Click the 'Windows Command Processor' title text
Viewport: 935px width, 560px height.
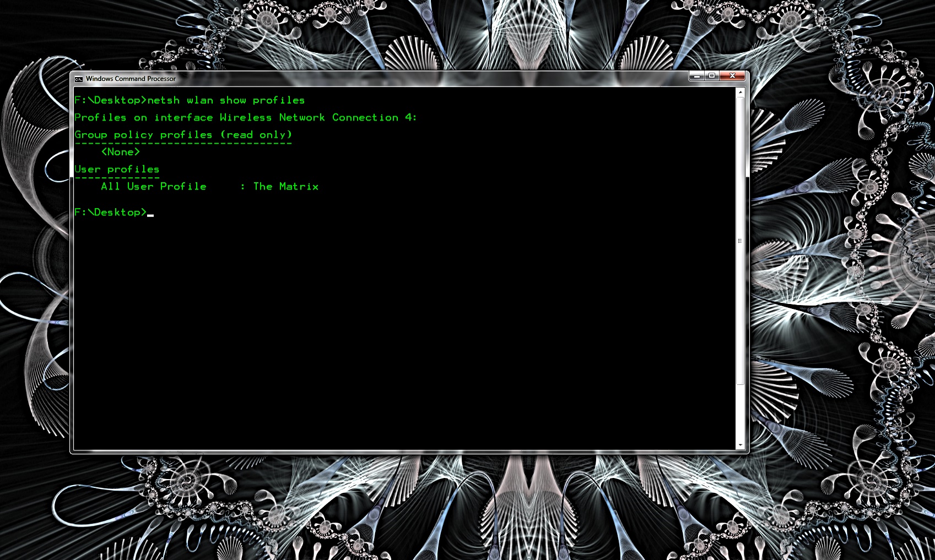[131, 79]
